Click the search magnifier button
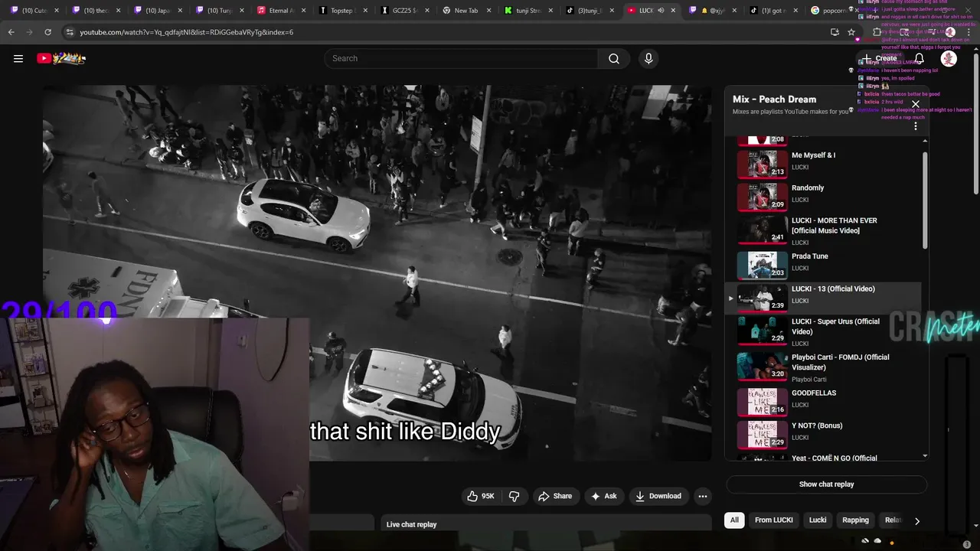Screen dimensions: 980x551 tap(614, 58)
